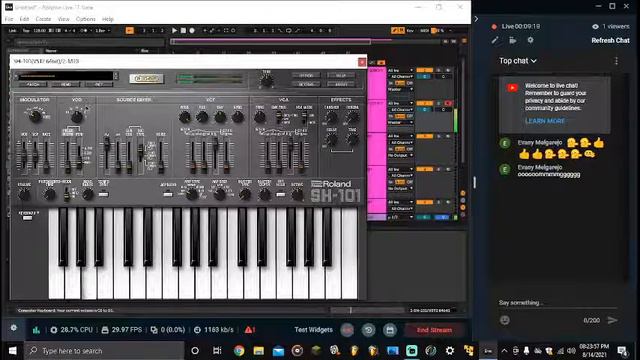Click the send message arrow icon

pyautogui.click(x=613, y=320)
